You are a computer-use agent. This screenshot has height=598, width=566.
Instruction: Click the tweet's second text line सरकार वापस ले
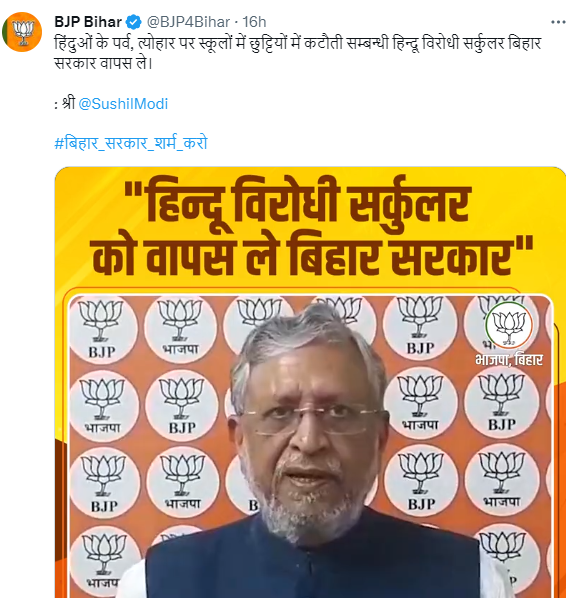(103, 63)
